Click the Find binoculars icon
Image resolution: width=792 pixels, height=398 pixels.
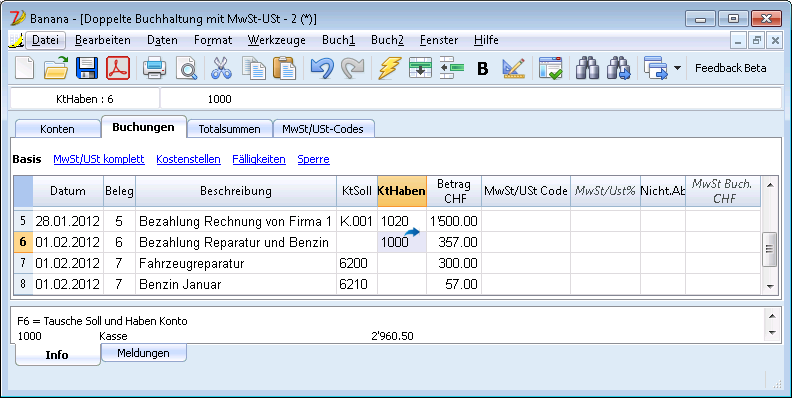587,68
